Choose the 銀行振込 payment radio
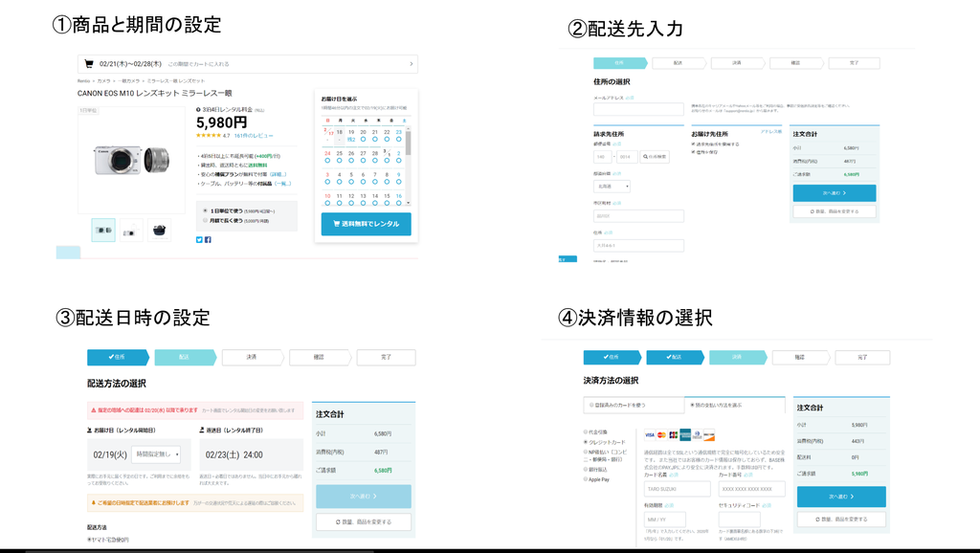The height and width of the screenshot is (553, 980). 586,469
